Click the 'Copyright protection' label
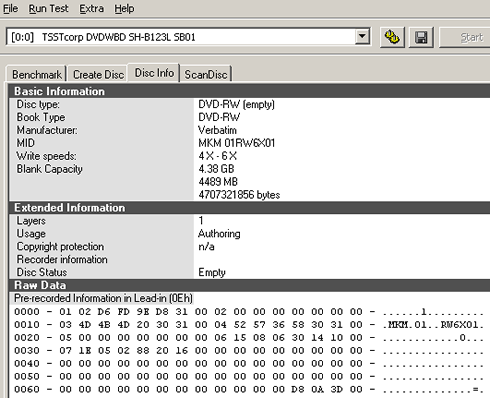The width and height of the screenshot is (490, 398). coord(60,247)
